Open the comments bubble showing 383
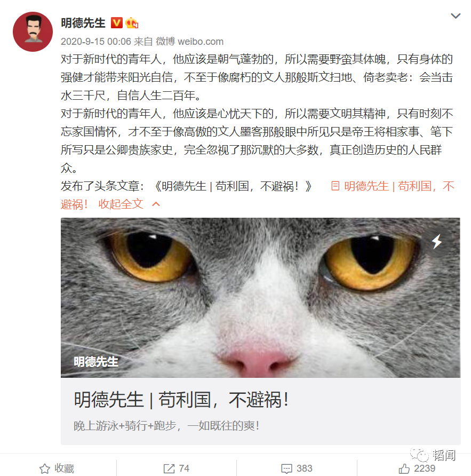The image size is (471, 476). (297, 469)
